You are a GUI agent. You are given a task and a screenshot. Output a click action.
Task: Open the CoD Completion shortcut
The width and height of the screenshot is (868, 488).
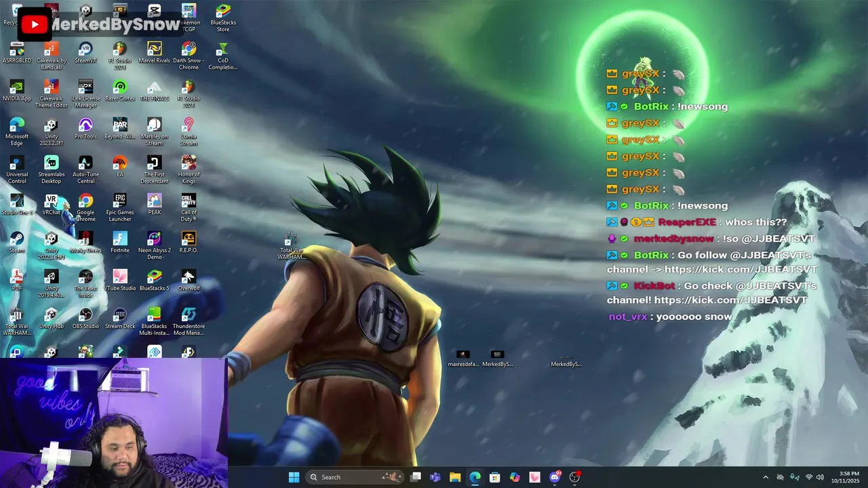click(223, 56)
